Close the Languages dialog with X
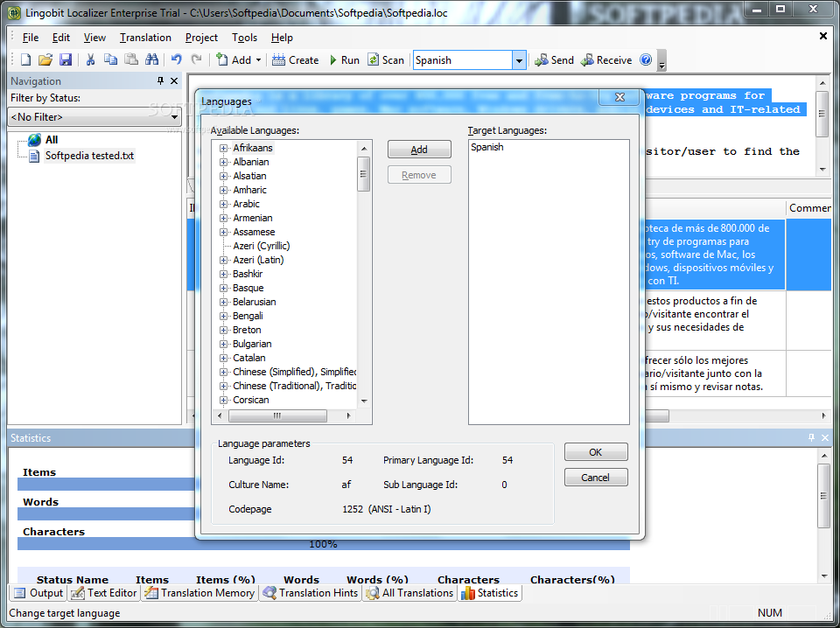840x628 pixels. tap(619, 97)
